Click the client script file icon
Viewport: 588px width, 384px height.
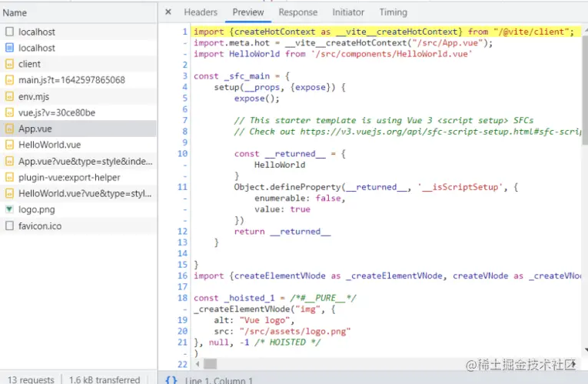pos(9,64)
